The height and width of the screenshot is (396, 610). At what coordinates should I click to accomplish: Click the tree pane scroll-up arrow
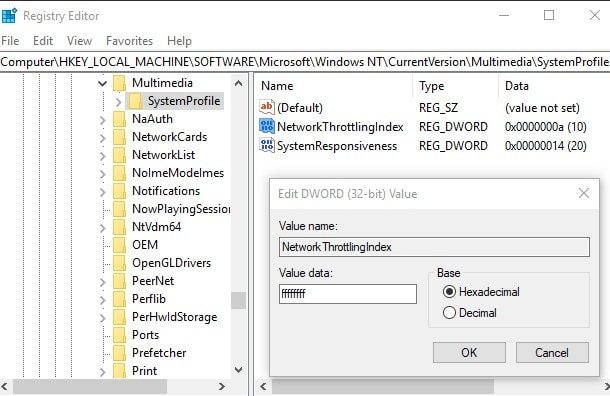click(238, 83)
